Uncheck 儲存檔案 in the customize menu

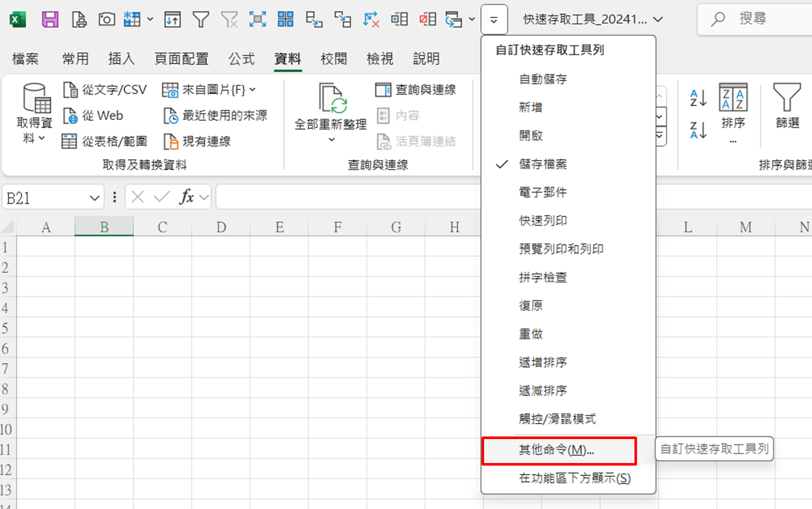pos(543,164)
